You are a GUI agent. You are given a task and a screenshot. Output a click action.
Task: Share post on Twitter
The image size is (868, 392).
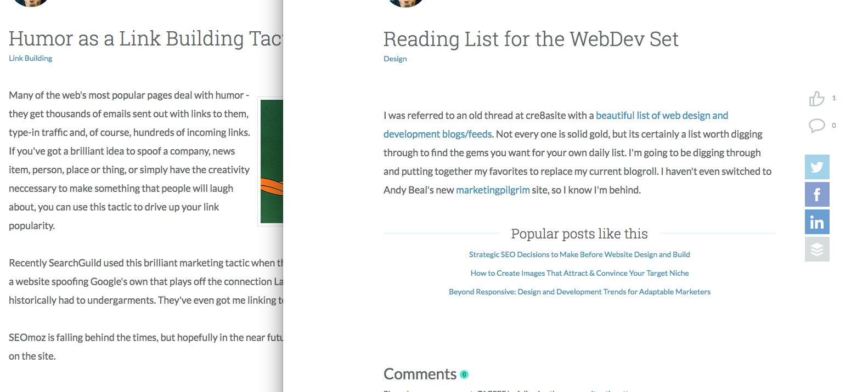pos(817,167)
